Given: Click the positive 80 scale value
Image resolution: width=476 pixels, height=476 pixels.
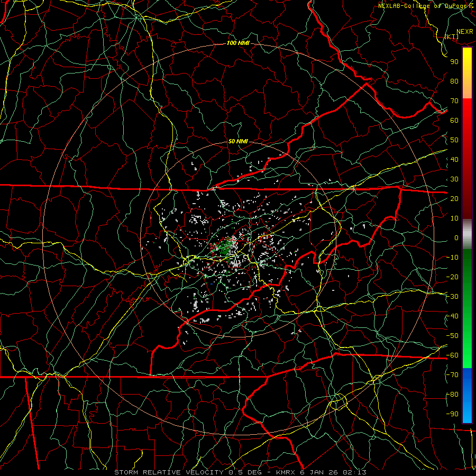Looking at the screenshot, I should coord(454,81).
